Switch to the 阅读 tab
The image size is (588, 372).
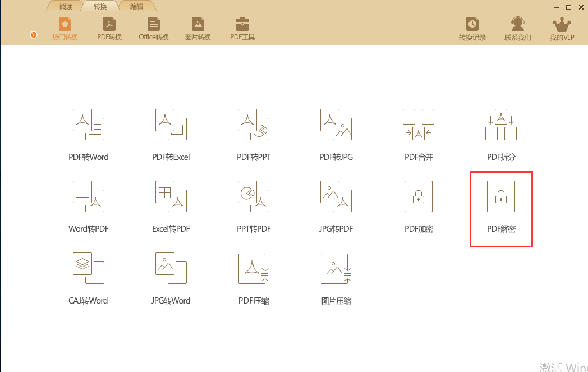pos(66,7)
